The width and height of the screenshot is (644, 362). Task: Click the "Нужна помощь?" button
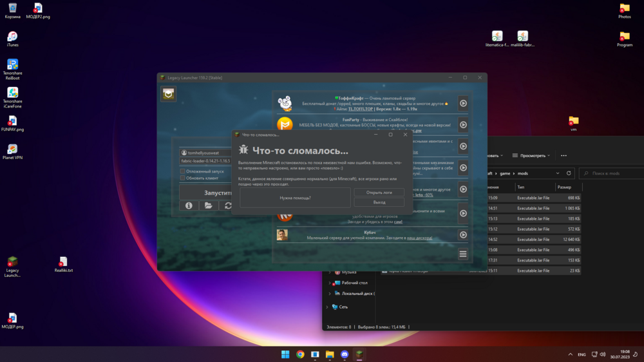coord(295,198)
